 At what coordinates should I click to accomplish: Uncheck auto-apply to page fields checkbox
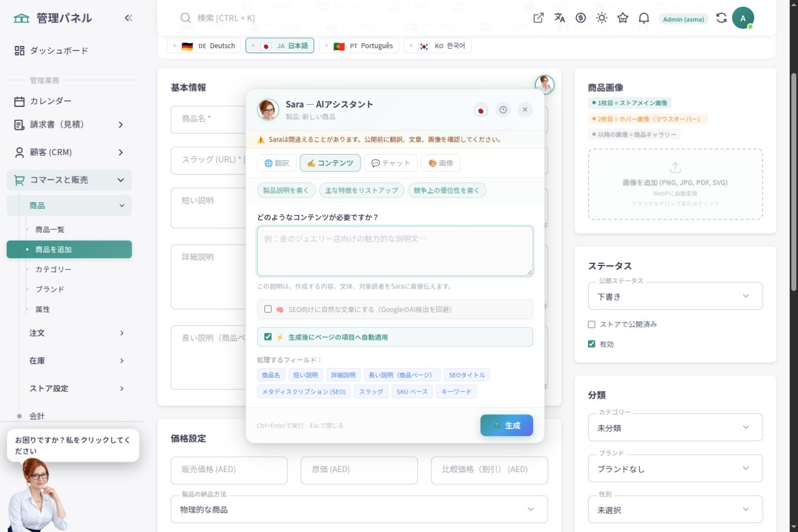pos(268,337)
